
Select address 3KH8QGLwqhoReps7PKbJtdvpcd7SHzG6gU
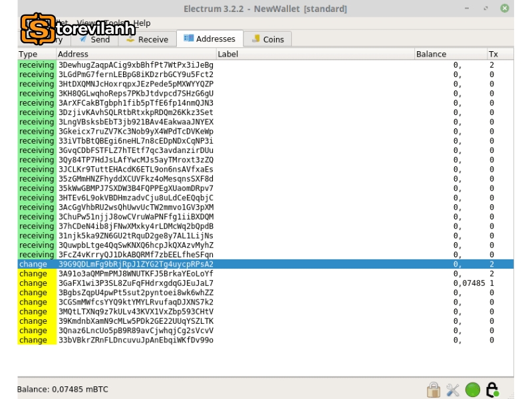tap(136, 93)
